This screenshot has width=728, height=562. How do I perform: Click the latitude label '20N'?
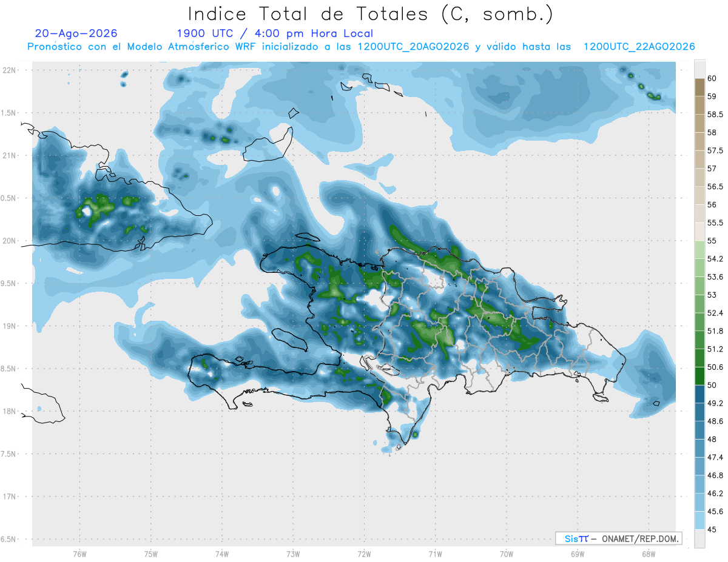(9, 241)
